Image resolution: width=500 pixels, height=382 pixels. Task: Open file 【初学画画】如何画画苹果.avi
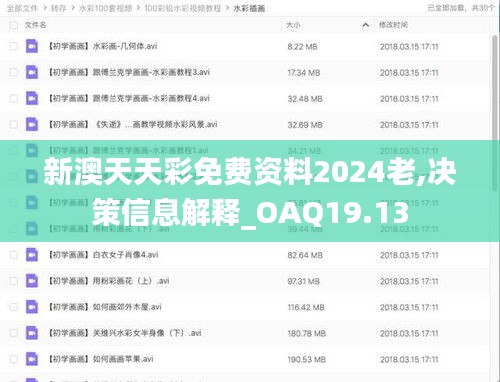pyautogui.click(x=101, y=359)
